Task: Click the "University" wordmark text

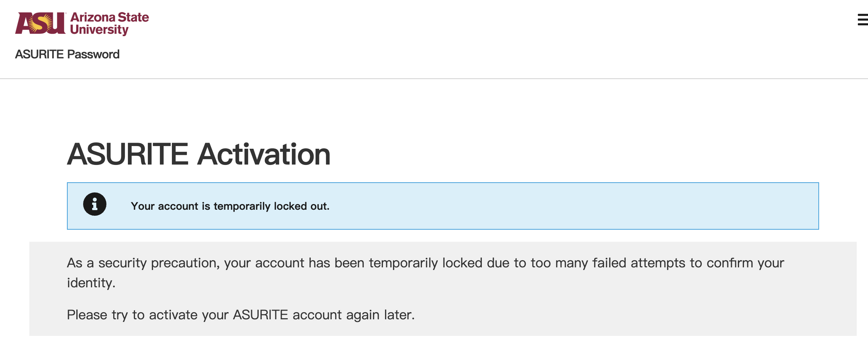Action: (99, 30)
